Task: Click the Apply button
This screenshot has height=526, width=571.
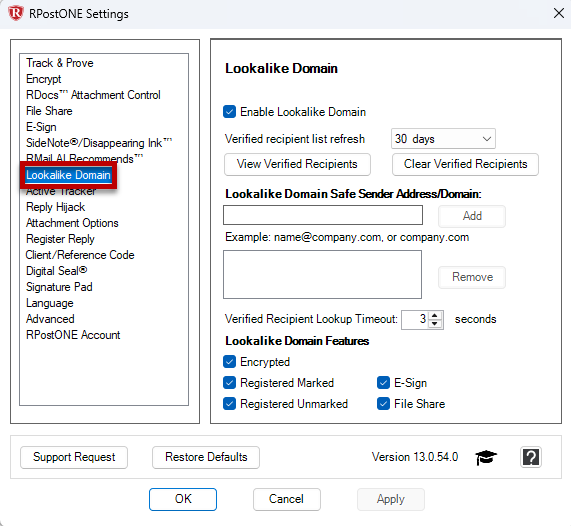Action: (x=391, y=499)
